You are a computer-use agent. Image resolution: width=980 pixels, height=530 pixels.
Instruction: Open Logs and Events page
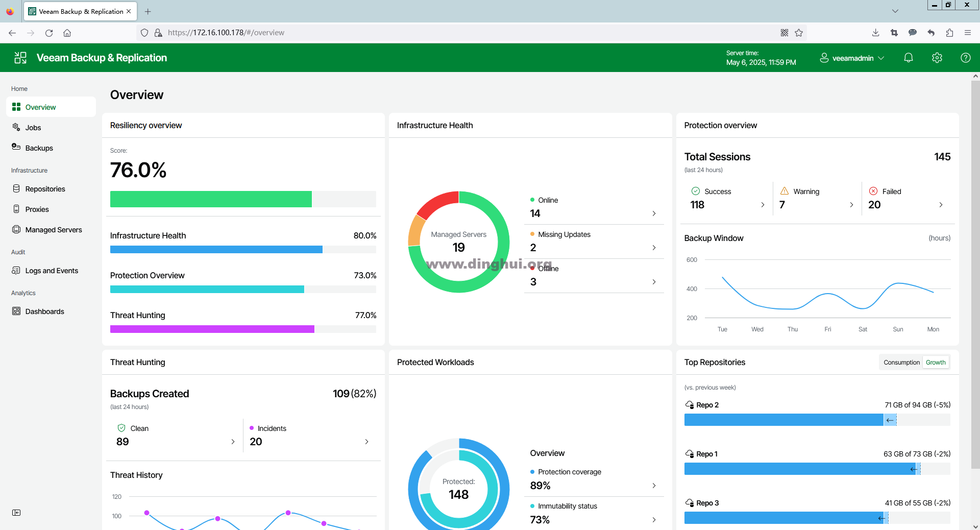click(x=51, y=270)
